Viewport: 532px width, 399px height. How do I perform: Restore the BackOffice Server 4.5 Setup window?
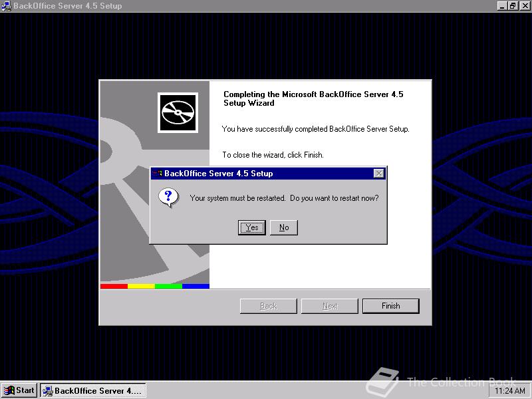pyautogui.click(x=513, y=6)
